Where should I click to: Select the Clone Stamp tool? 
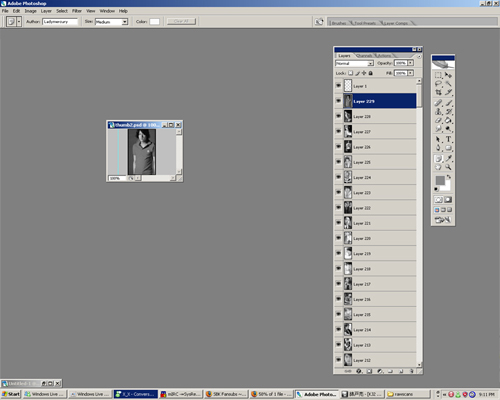click(x=438, y=112)
